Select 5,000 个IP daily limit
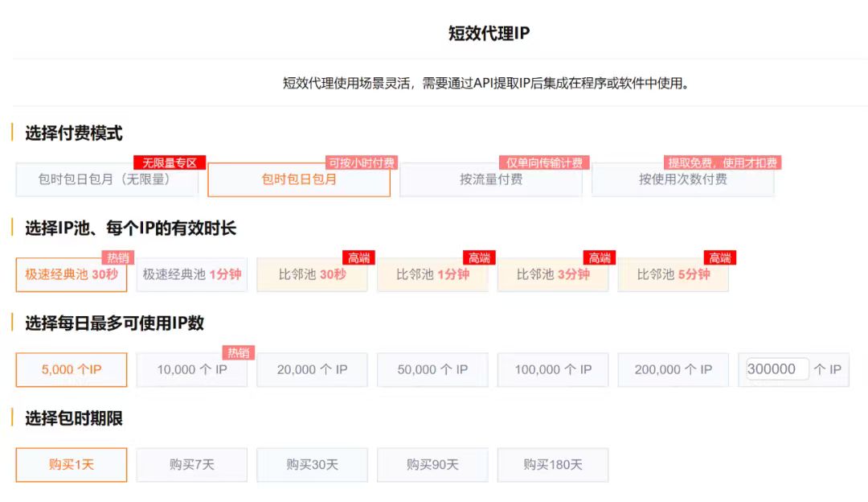 (72, 370)
